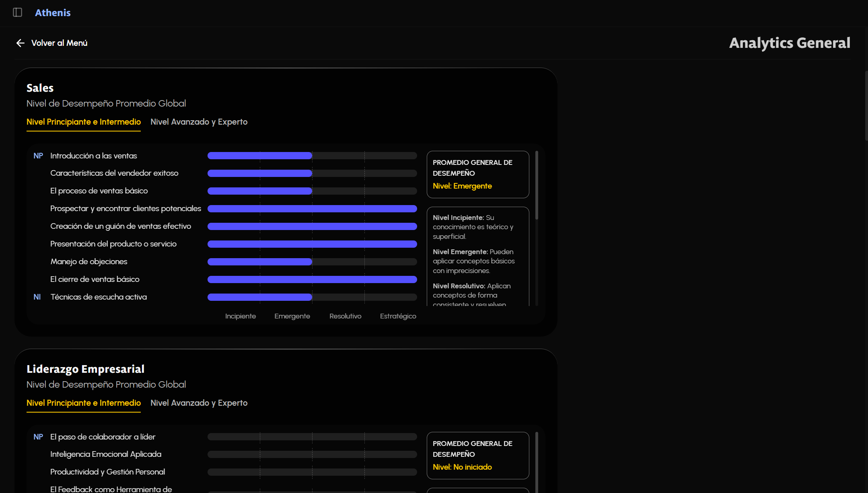
Task: Click the Técnicas de escucha activa bar
Action: pos(312,297)
